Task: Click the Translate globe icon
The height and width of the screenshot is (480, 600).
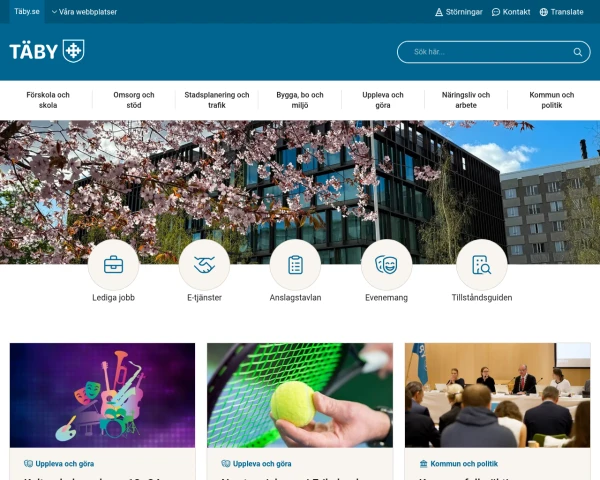Action: point(543,12)
